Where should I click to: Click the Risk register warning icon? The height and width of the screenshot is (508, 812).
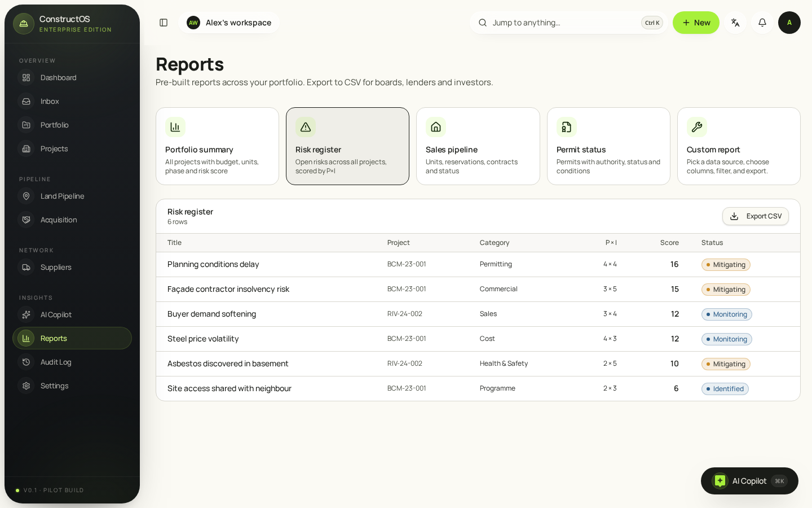(306, 127)
